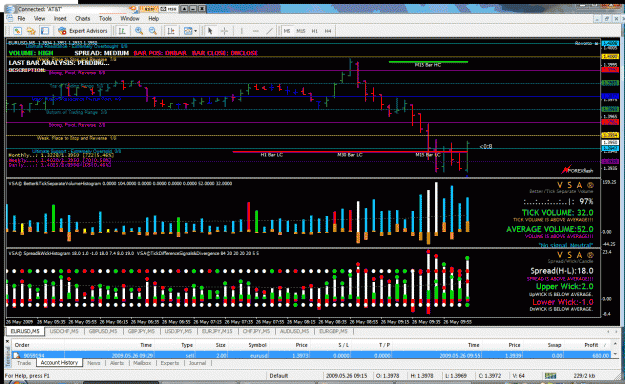The image size is (625, 384).
Task: Switch to M5 timeframe
Action: click(x=287, y=31)
